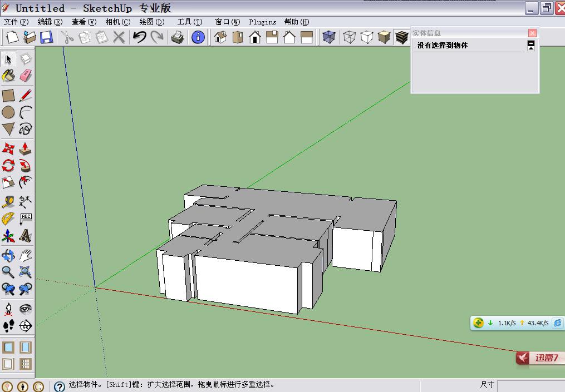Activate the 3D Text tool
565x392 pixels.
(x=26, y=236)
